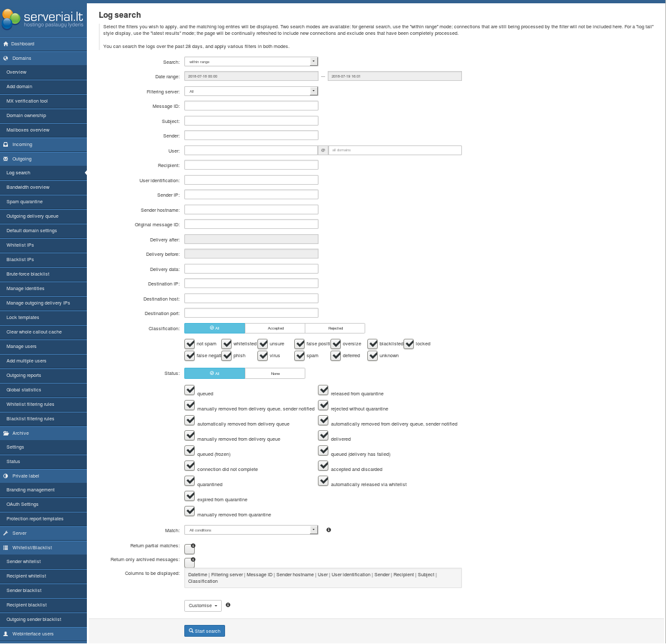Click the Incoming inbox icon
This screenshot has width=666, height=644.
pyautogui.click(x=6, y=145)
